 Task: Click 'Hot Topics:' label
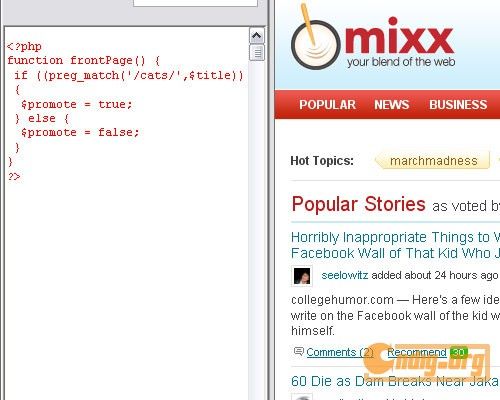322,161
